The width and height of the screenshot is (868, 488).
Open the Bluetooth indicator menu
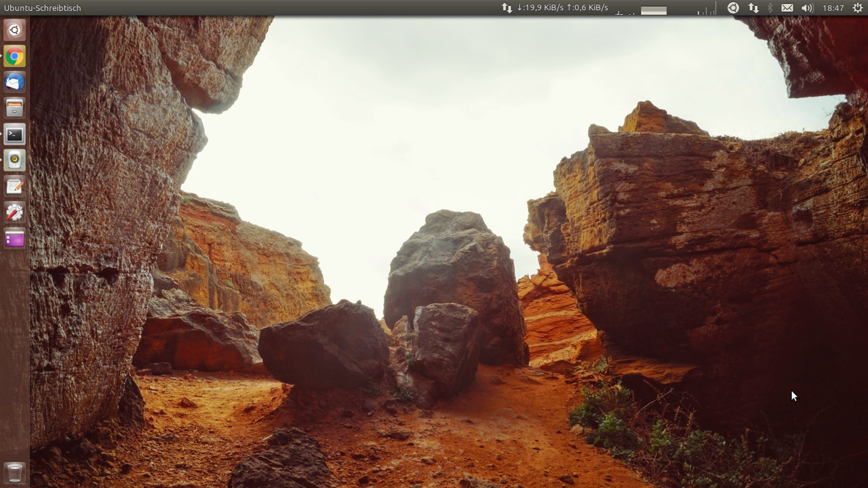[x=770, y=8]
